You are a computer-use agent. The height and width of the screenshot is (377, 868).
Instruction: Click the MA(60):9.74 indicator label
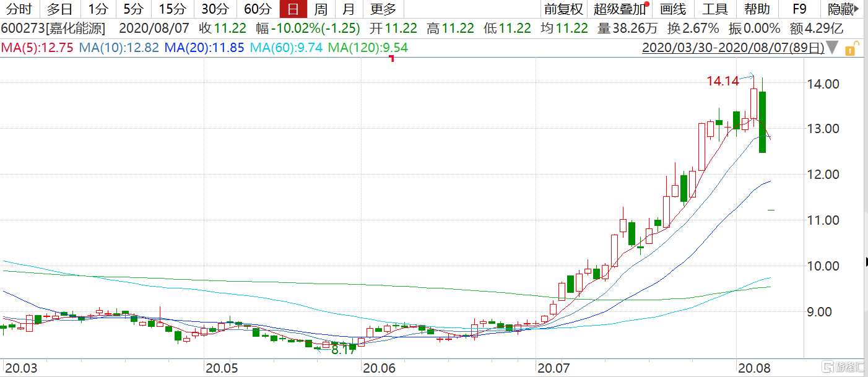pyautogui.click(x=286, y=48)
